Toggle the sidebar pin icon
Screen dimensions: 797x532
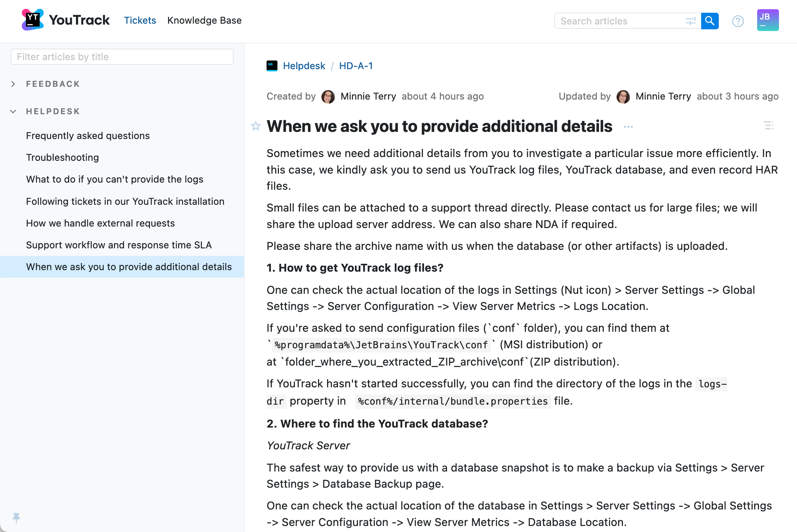pos(16,518)
